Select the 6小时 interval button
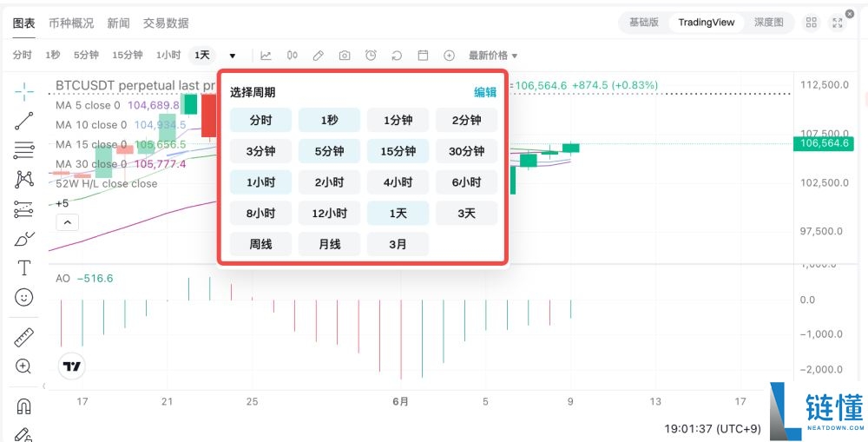This screenshot has height=442, width=868. 467,182
